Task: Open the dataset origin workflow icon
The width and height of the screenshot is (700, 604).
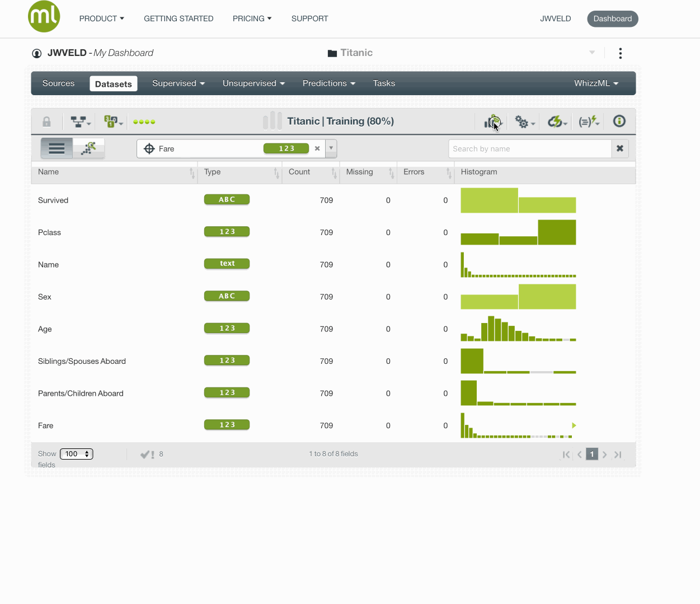Action: [x=80, y=121]
